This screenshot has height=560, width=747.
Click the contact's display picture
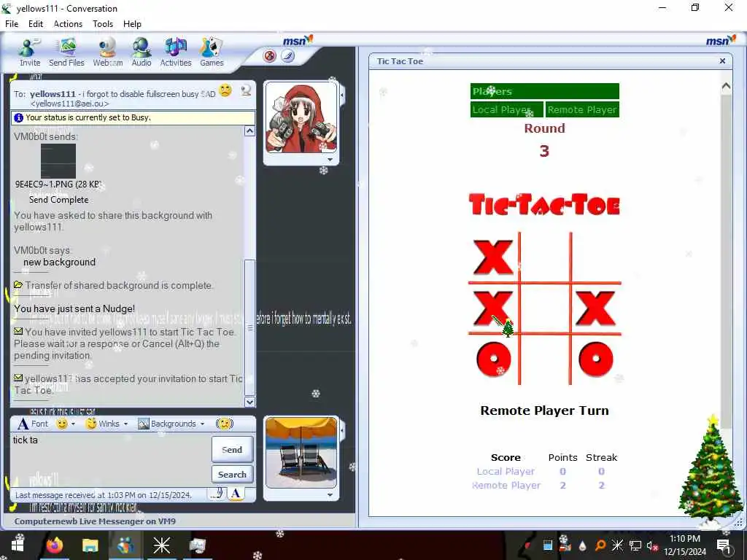point(301,117)
